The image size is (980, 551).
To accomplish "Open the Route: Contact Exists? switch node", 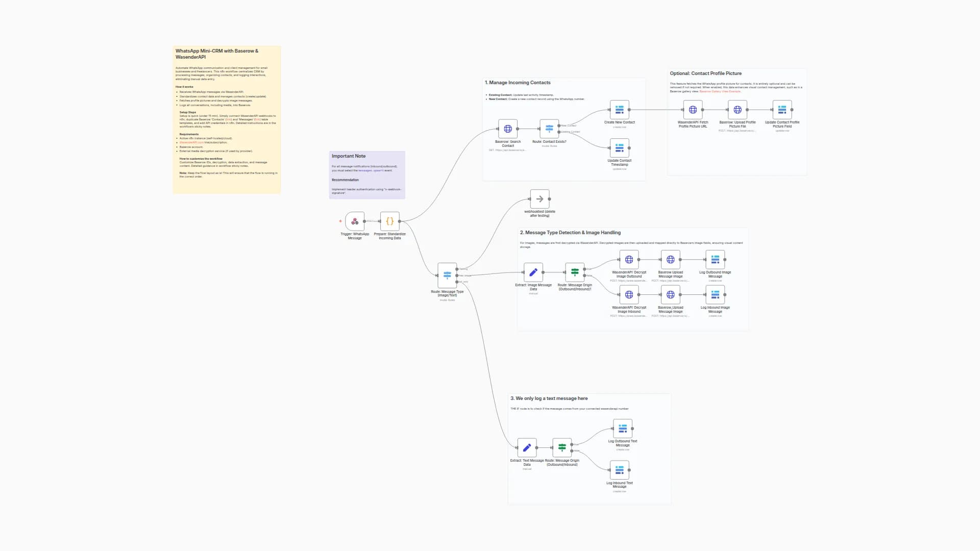I will tap(548, 128).
